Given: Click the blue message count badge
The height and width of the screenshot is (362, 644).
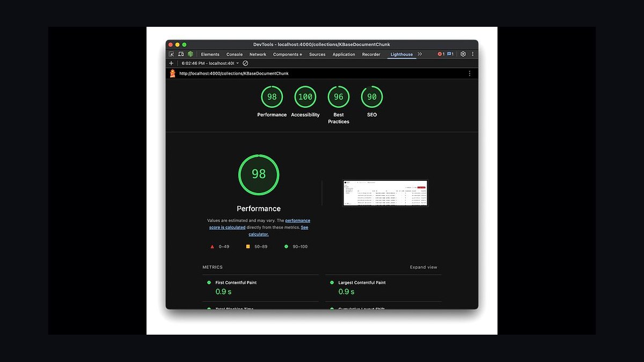Looking at the screenshot, I should [x=451, y=54].
